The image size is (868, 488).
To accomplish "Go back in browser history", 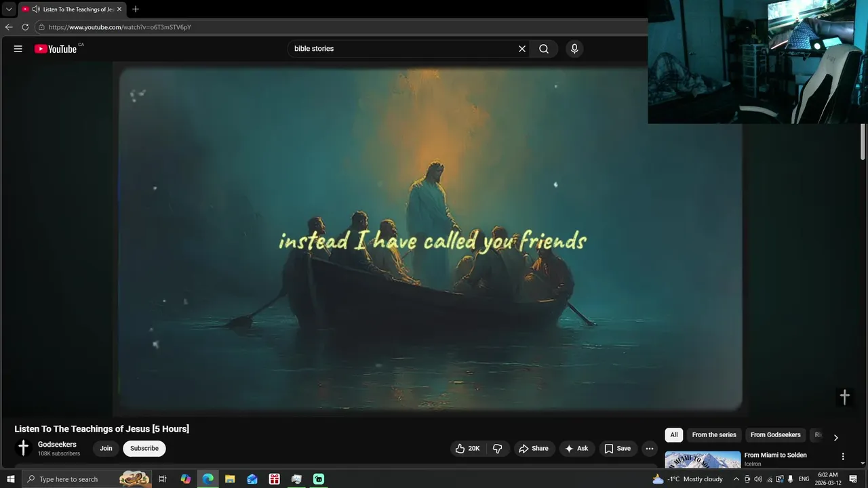I will pyautogui.click(x=9, y=27).
